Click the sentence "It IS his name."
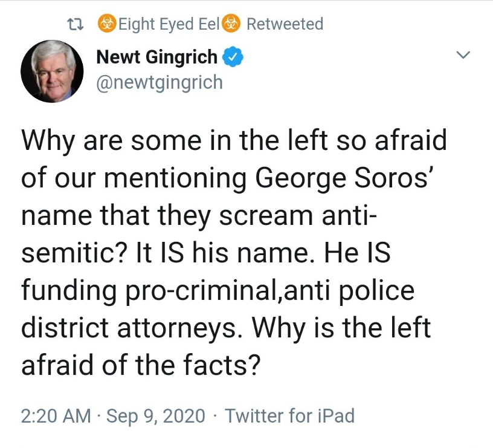This screenshot has width=493, height=448. [x=235, y=253]
